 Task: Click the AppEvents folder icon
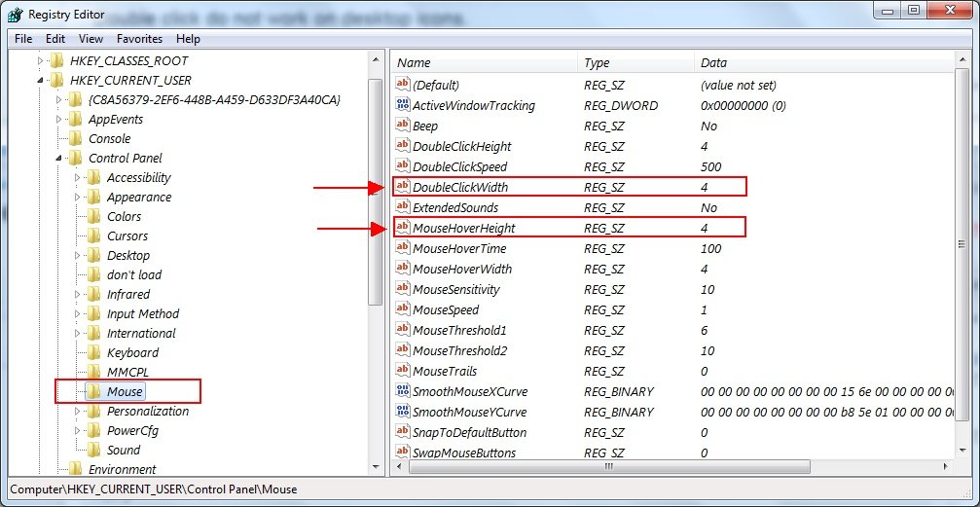pos(76,119)
